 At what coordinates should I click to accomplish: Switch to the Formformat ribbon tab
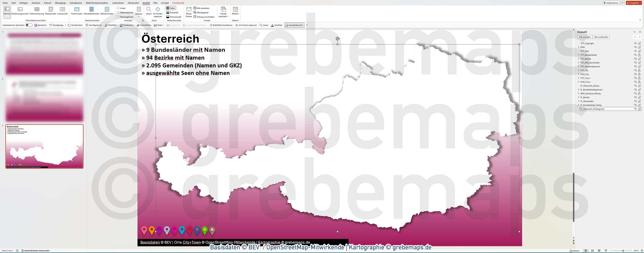178,3
